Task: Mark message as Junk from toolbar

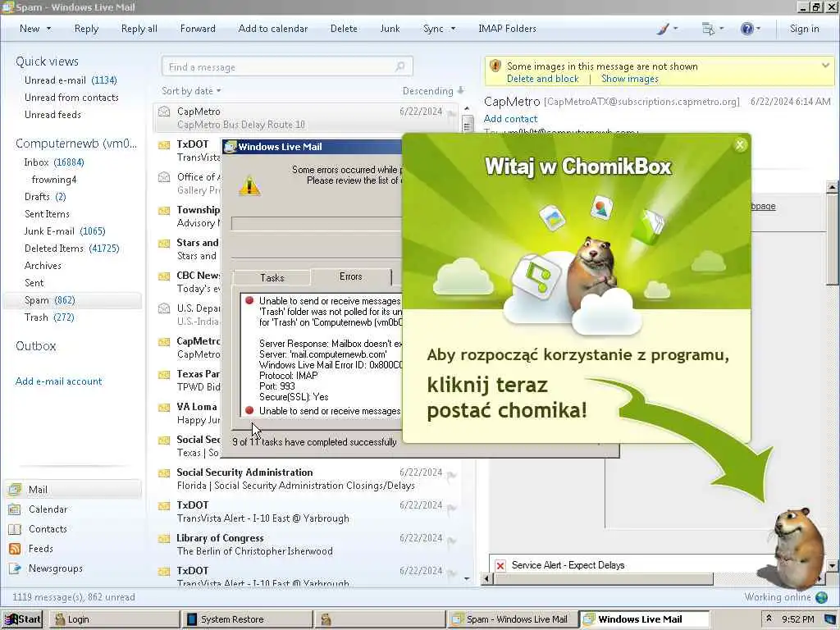Action: 390,29
